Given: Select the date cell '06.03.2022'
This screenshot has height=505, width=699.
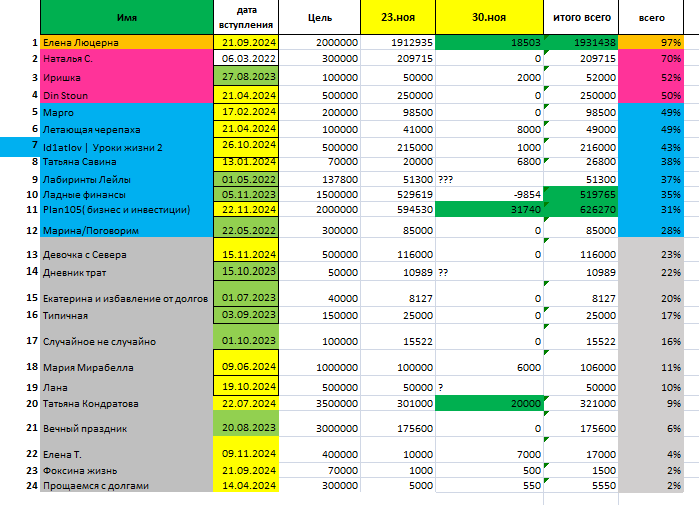Looking at the screenshot, I should [246, 58].
